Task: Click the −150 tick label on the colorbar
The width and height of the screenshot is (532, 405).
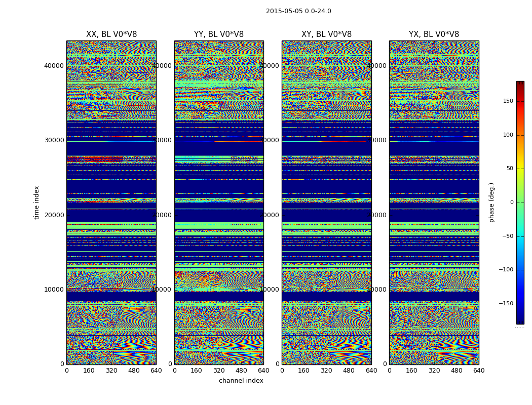Action: coord(506,303)
